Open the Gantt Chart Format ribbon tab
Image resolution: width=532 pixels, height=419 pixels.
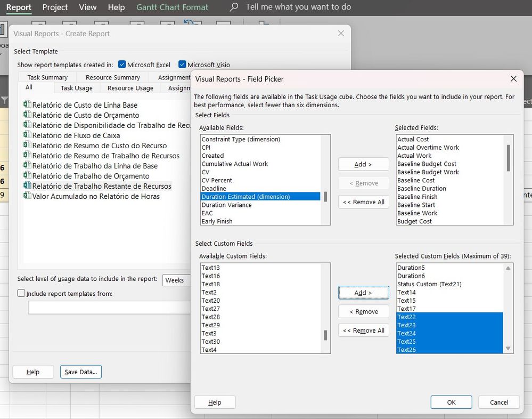click(172, 7)
